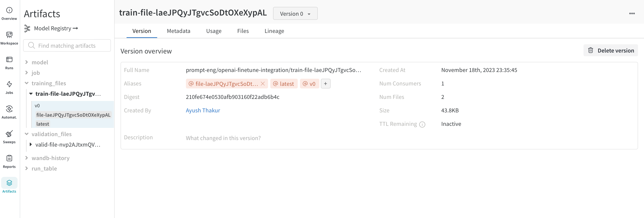
Task: Open the Jobs lightning icon
Action: 9,84
